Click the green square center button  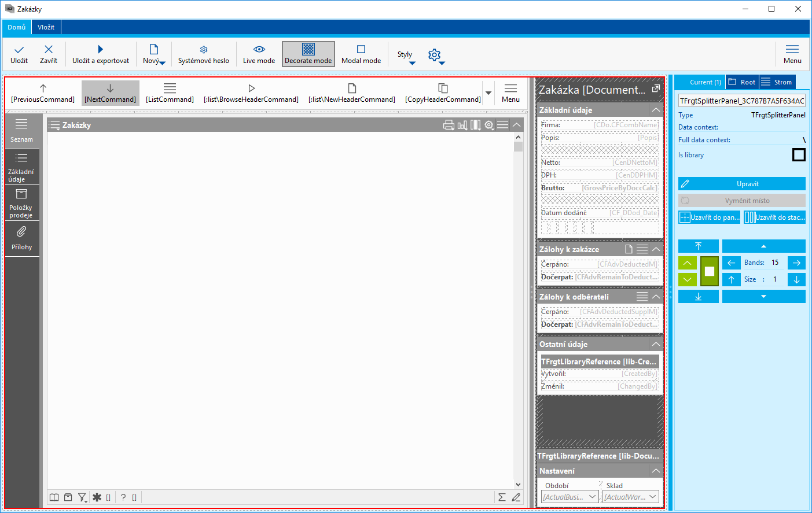pyautogui.click(x=710, y=271)
